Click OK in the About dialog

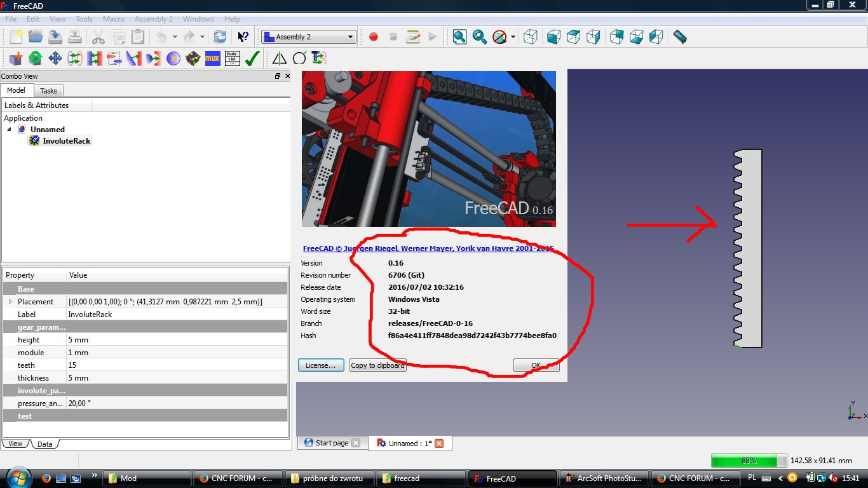point(536,365)
